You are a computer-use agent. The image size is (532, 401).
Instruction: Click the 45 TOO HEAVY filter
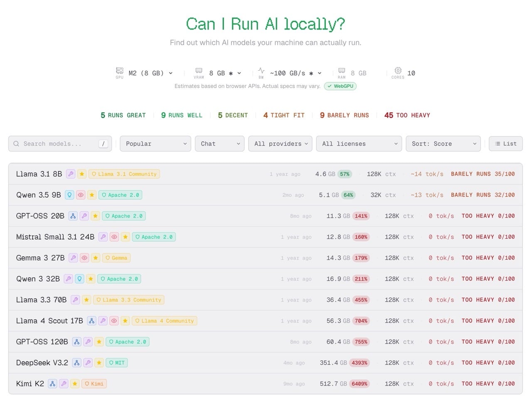point(407,115)
